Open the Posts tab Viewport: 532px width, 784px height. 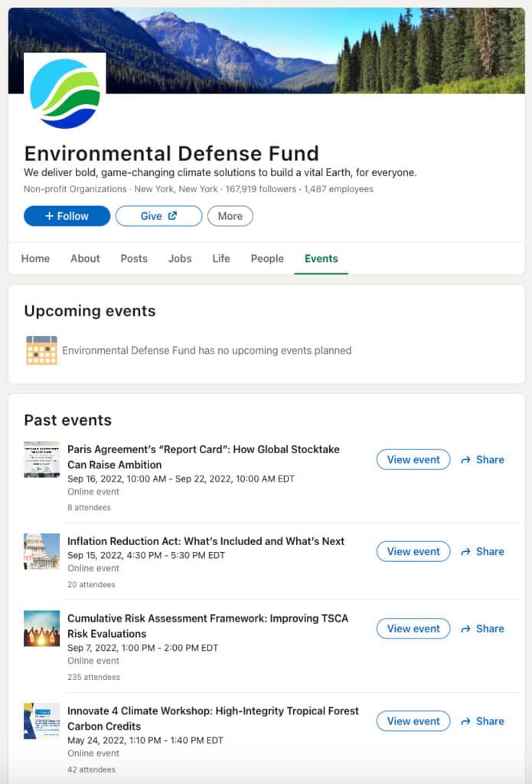(134, 259)
